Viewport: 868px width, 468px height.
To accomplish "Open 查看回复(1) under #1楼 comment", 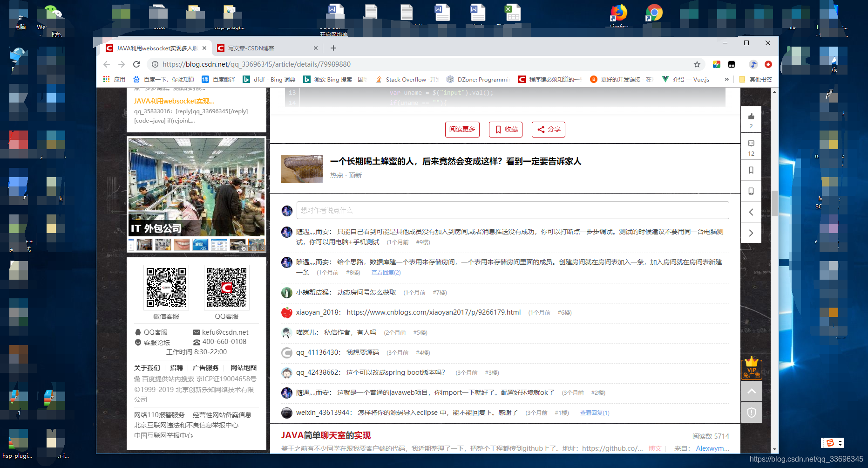I will click(595, 413).
